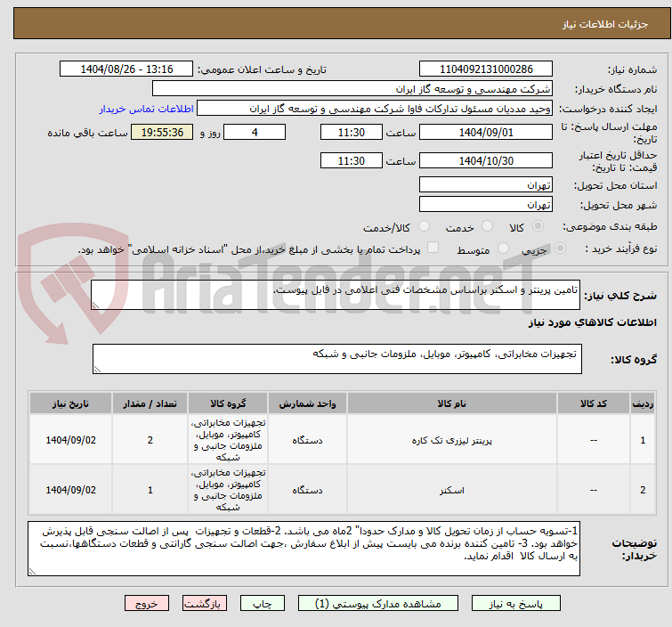
Task: Select the کالا/خدمت radio button
Action: point(424,226)
